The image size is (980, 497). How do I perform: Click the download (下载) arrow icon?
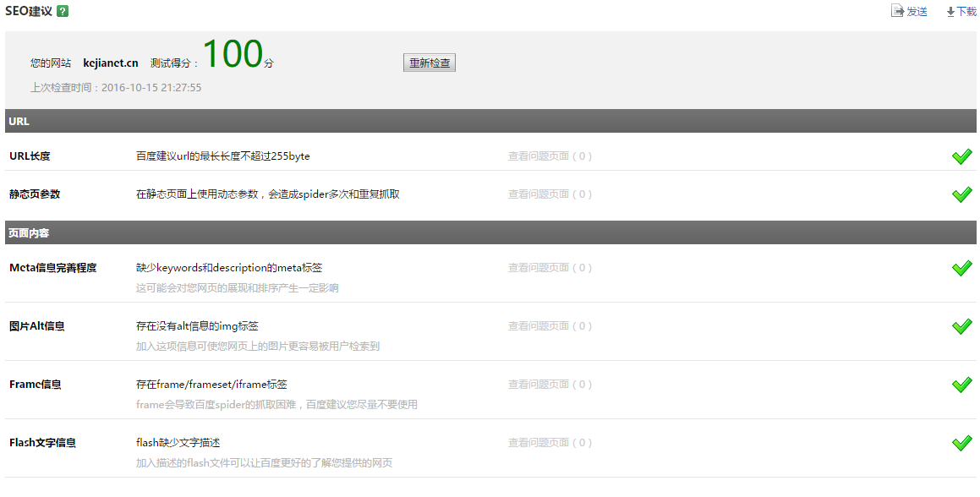click(950, 12)
